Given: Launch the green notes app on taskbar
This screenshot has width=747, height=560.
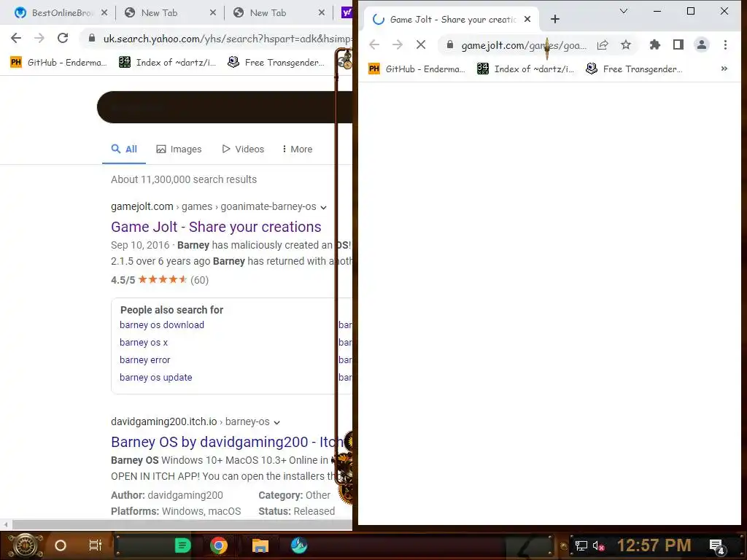Looking at the screenshot, I should pyautogui.click(x=182, y=545).
